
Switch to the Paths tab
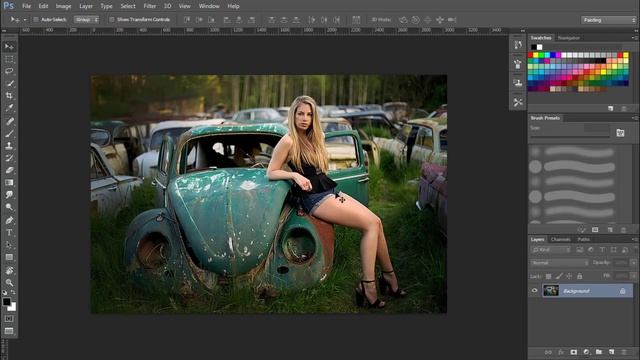[x=584, y=240]
